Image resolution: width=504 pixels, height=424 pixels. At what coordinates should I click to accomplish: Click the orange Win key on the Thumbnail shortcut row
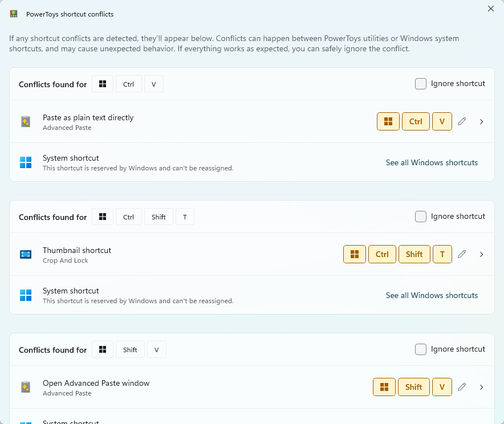(x=354, y=254)
